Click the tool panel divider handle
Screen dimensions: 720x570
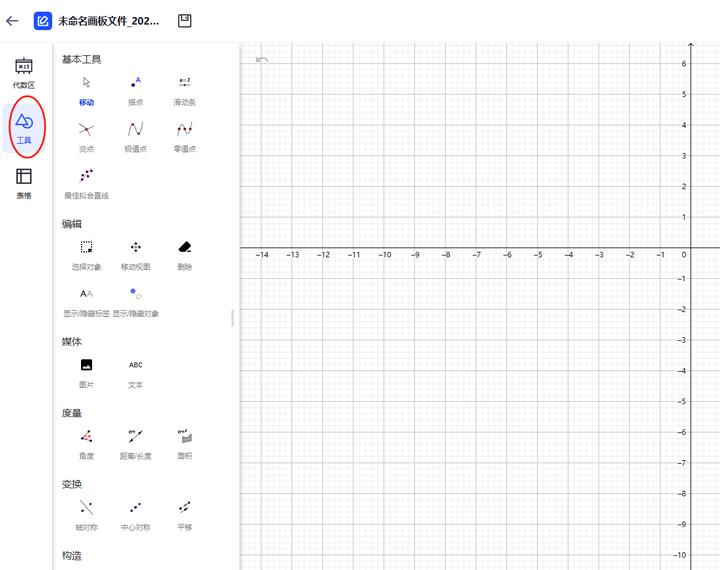[233, 318]
